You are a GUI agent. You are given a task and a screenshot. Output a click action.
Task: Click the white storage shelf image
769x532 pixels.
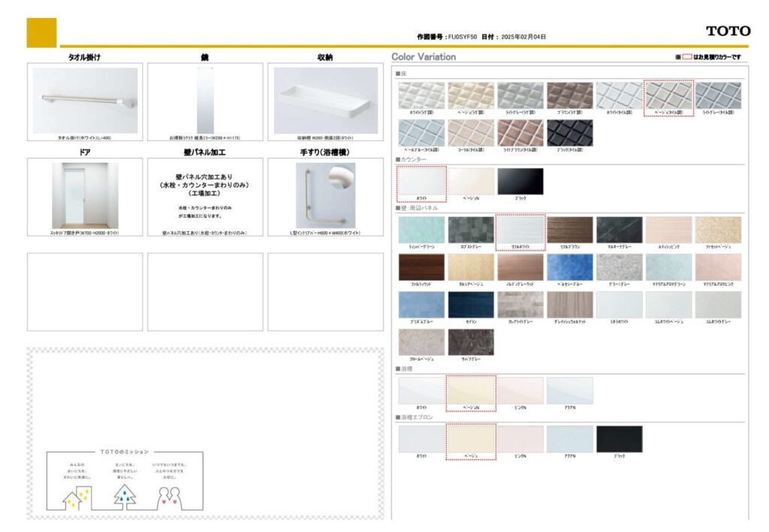[325, 100]
